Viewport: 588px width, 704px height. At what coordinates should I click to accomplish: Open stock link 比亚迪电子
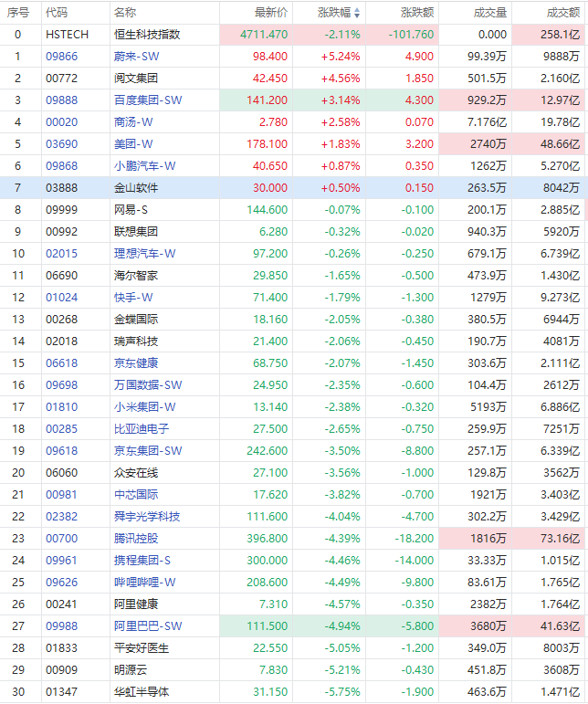(x=142, y=429)
